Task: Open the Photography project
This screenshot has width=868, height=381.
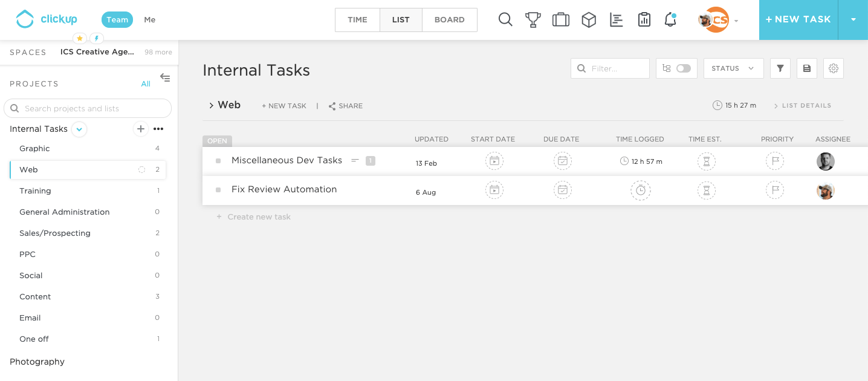Action: click(x=37, y=362)
